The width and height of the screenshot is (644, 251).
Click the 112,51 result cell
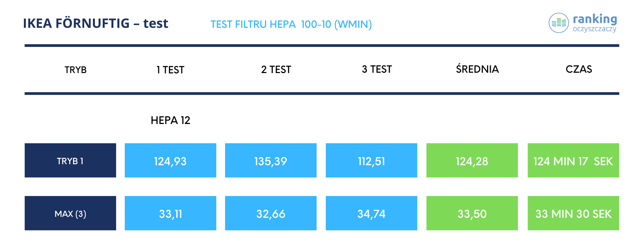click(371, 161)
